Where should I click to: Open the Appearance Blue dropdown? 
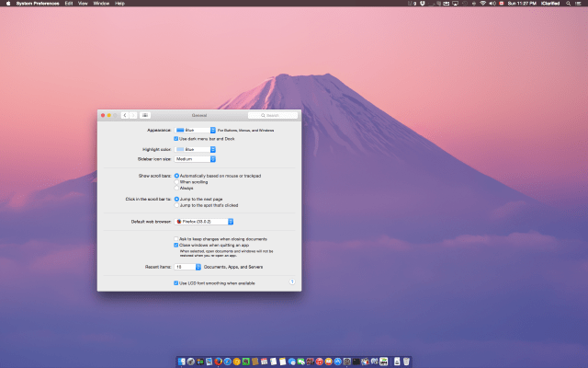click(196, 131)
